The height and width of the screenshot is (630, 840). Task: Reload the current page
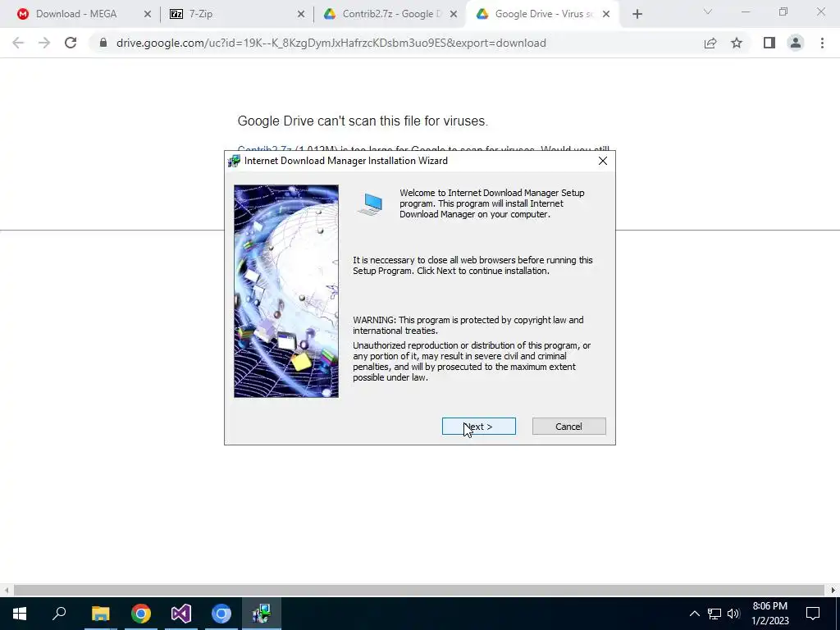pos(71,43)
